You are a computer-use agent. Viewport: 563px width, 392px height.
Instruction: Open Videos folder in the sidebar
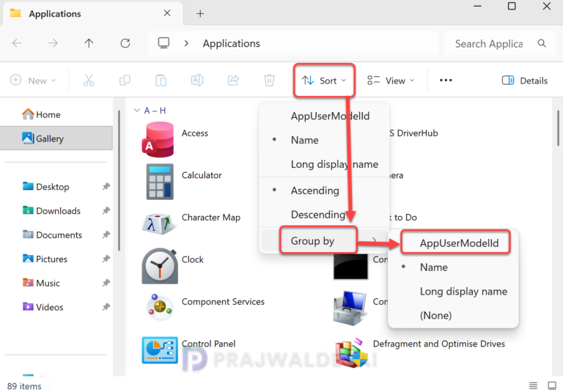43,307
